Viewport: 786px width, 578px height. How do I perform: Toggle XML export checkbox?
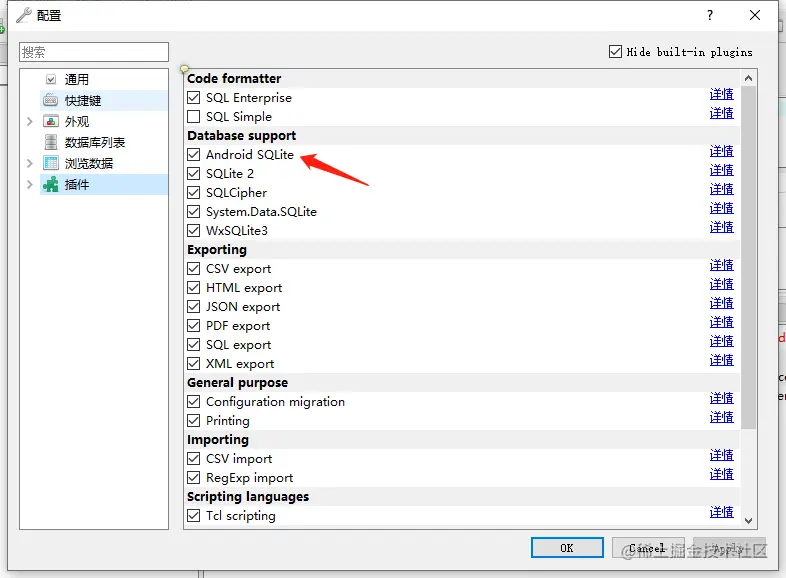pos(193,363)
